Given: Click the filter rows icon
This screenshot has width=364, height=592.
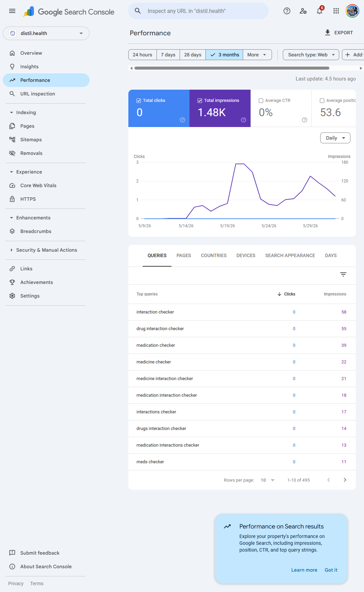Looking at the screenshot, I should (x=343, y=274).
